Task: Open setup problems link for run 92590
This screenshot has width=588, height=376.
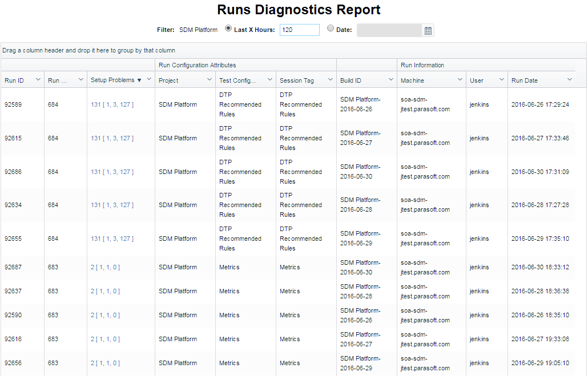Action: pyautogui.click(x=106, y=316)
